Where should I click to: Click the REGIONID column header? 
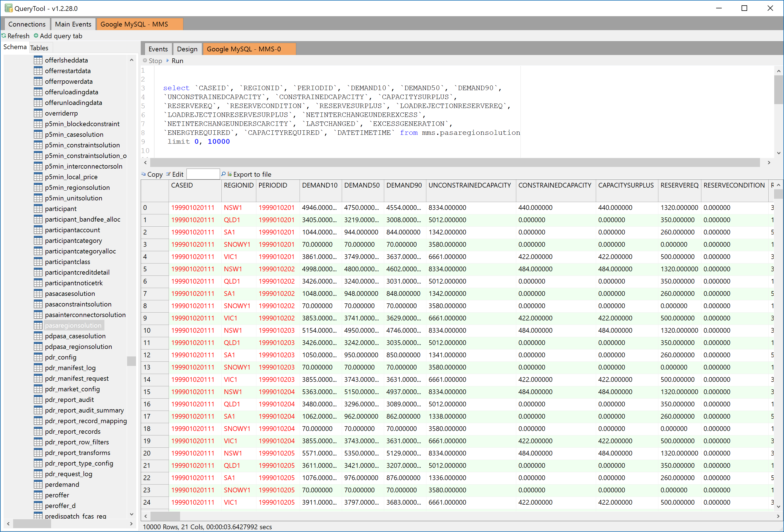coord(238,185)
